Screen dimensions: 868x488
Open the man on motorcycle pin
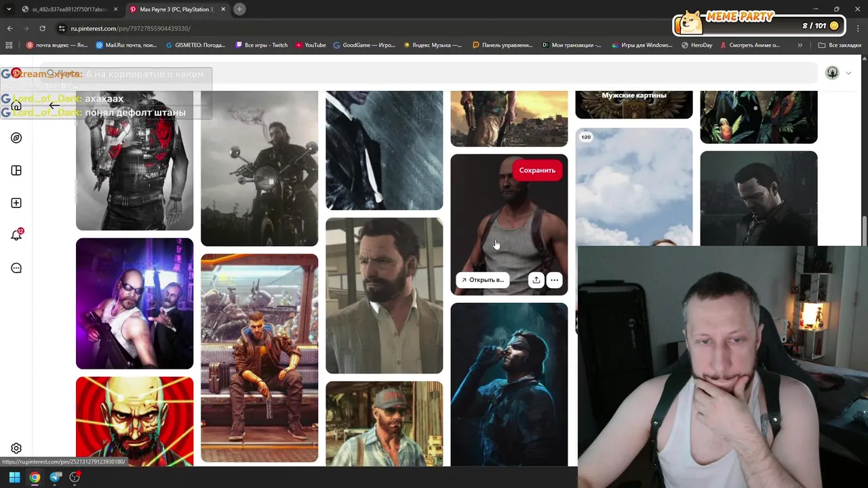[259, 168]
